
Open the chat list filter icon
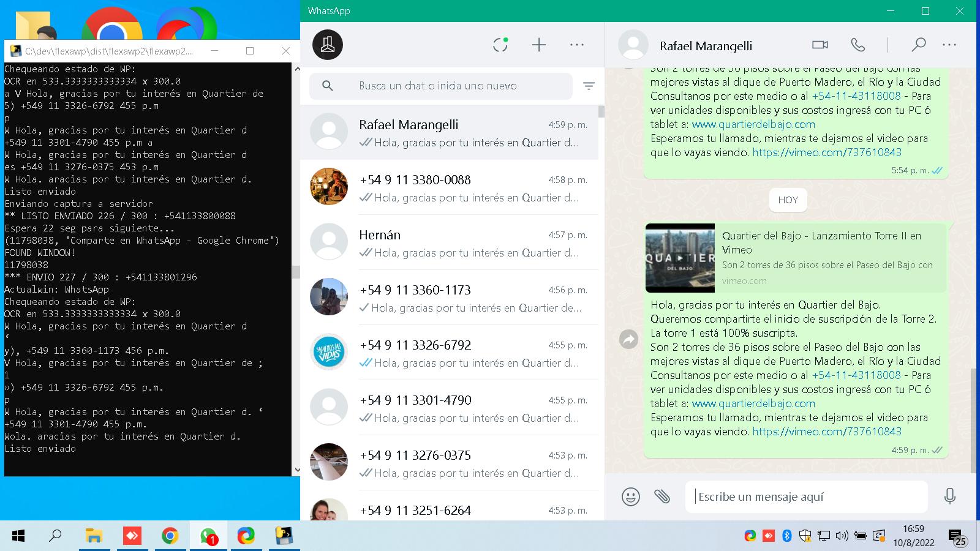tap(589, 86)
